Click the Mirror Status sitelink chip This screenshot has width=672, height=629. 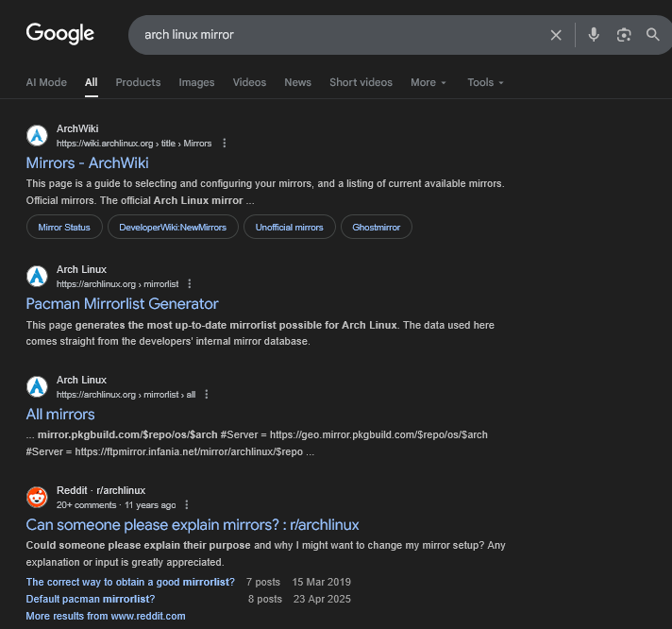coord(64,228)
